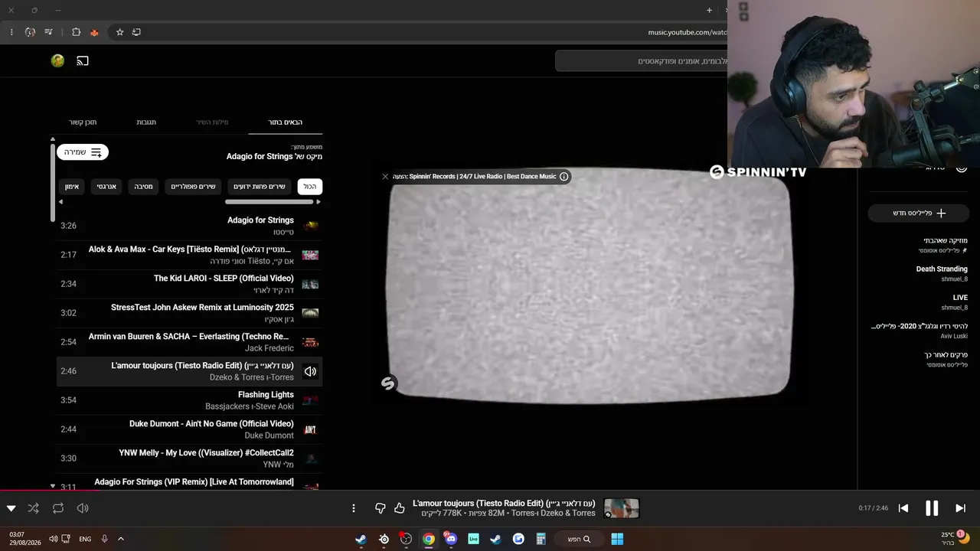Open the מוזיקה שאהבתי playlist
Image resolution: width=980 pixels, height=551 pixels.
(x=920, y=245)
